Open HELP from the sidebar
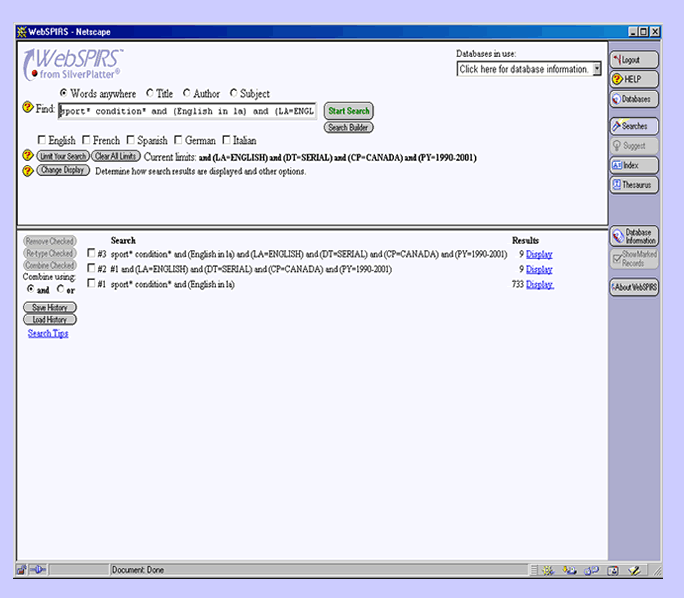 (x=634, y=79)
